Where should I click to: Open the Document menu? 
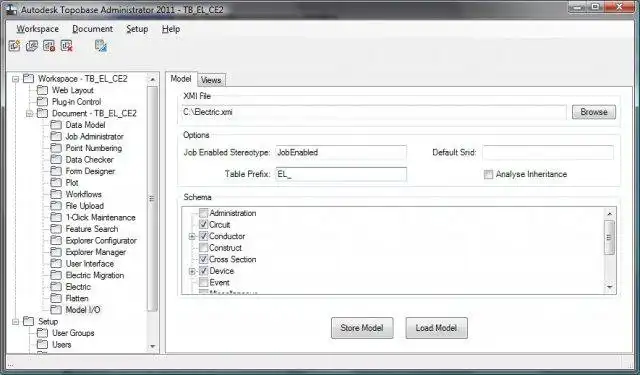(x=93, y=29)
